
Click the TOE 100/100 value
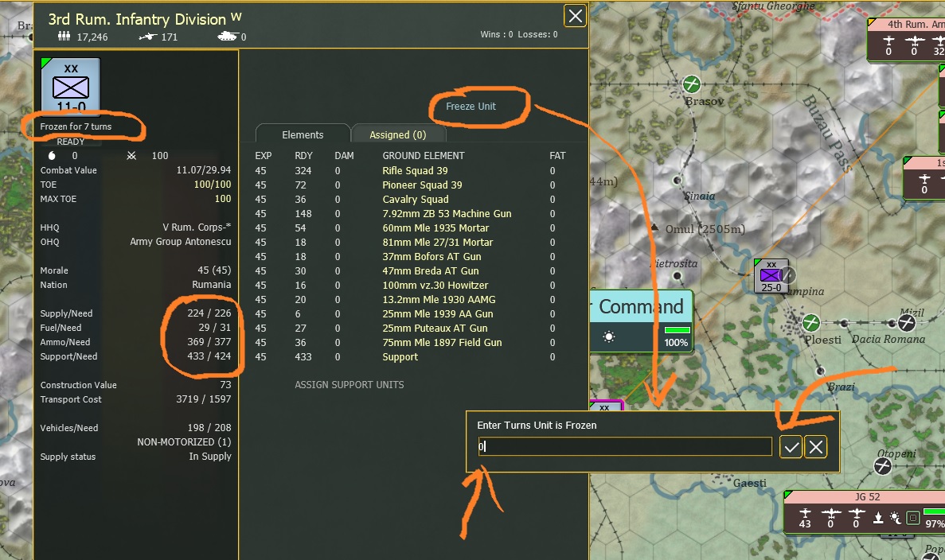(213, 185)
